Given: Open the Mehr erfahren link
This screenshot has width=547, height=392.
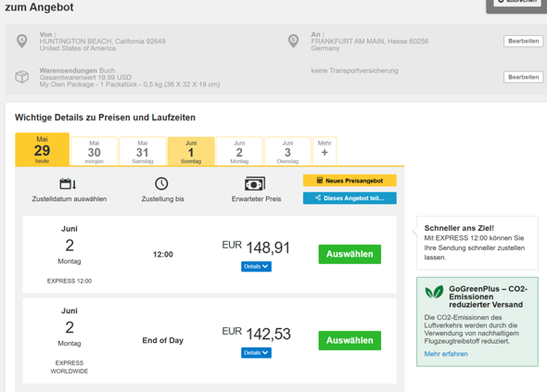Looking at the screenshot, I should [x=446, y=354].
